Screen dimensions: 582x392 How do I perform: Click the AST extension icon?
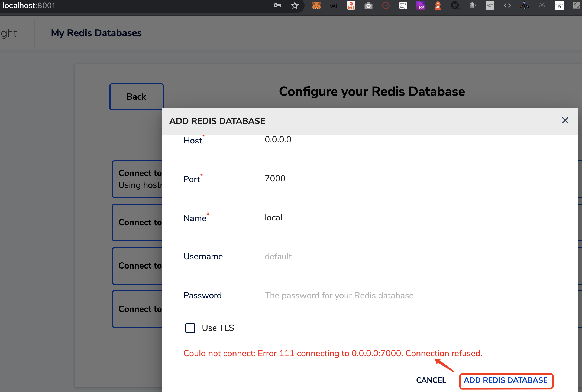click(490, 6)
